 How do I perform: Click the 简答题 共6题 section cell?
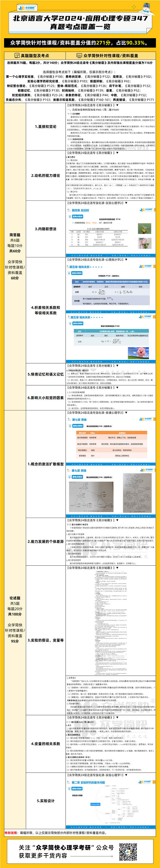(x=15, y=256)
